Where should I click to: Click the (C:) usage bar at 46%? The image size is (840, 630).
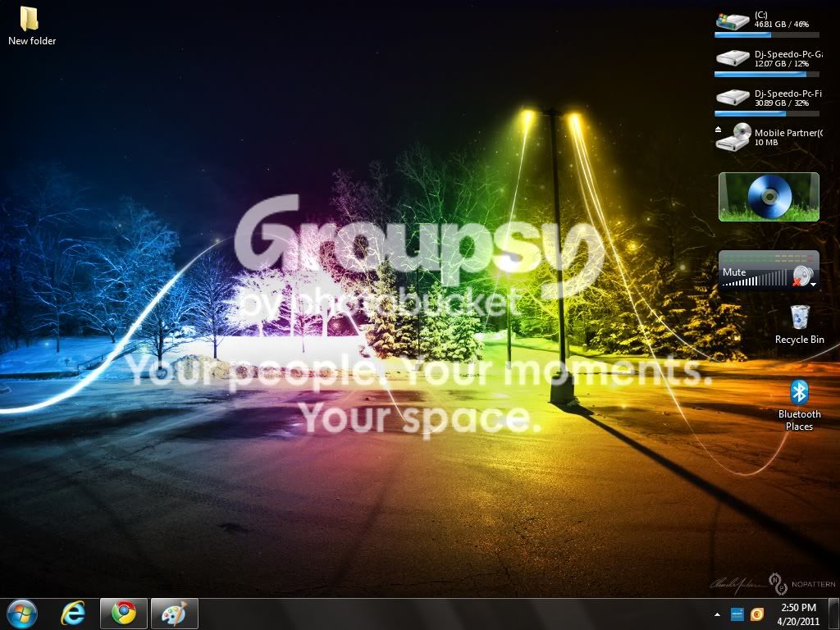(x=767, y=34)
